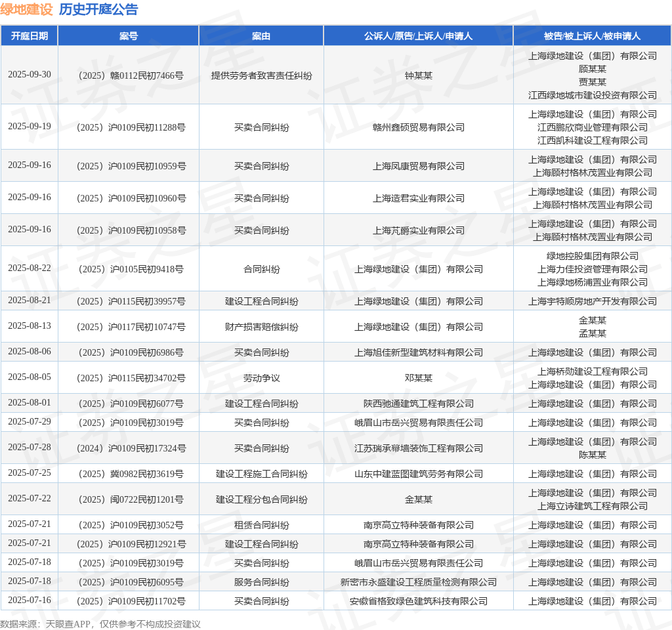Click the 公诉人/原告/上诉人/申请人 column header
The width and height of the screenshot is (672, 630).
[418, 36]
